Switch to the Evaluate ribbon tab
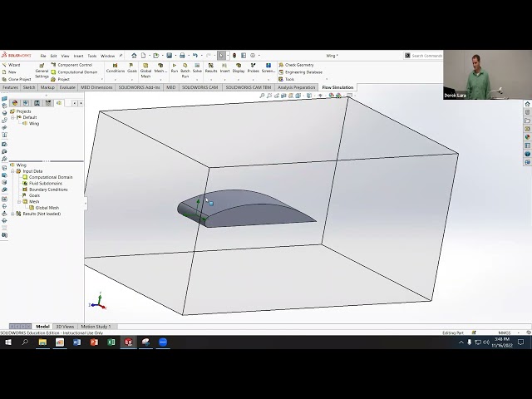532x399 pixels. [x=67, y=87]
